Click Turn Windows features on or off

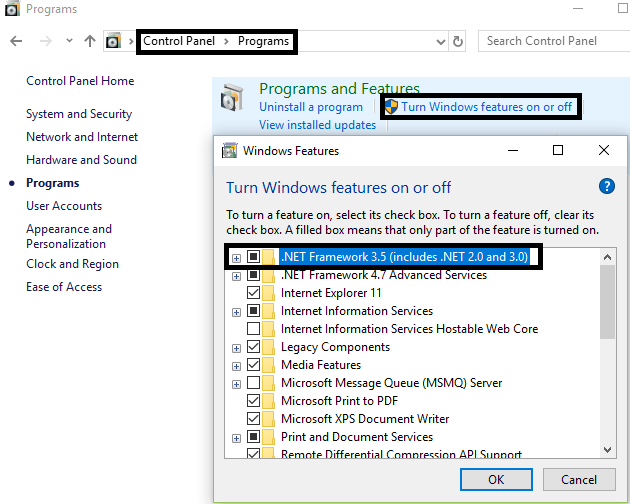coord(486,107)
